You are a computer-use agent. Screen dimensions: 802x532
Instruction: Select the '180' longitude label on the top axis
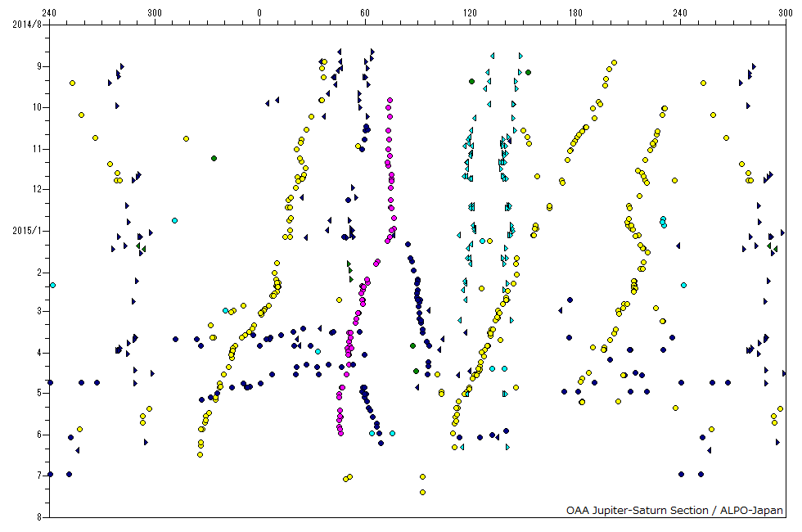pyautogui.click(x=575, y=13)
